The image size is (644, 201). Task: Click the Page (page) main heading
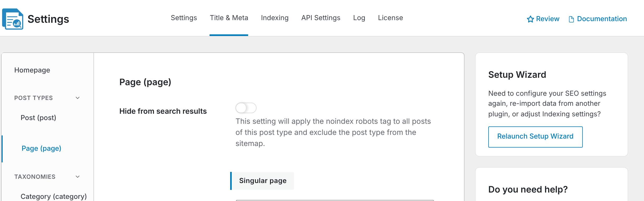point(145,82)
